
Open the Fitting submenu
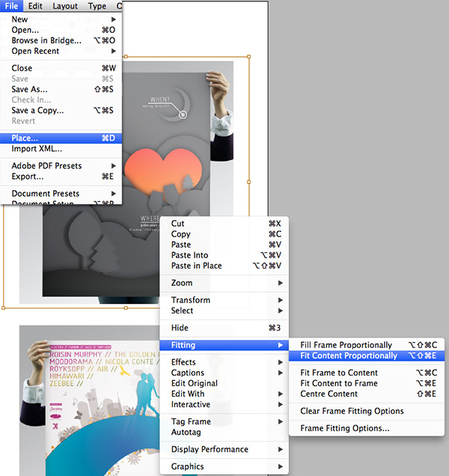coord(224,345)
